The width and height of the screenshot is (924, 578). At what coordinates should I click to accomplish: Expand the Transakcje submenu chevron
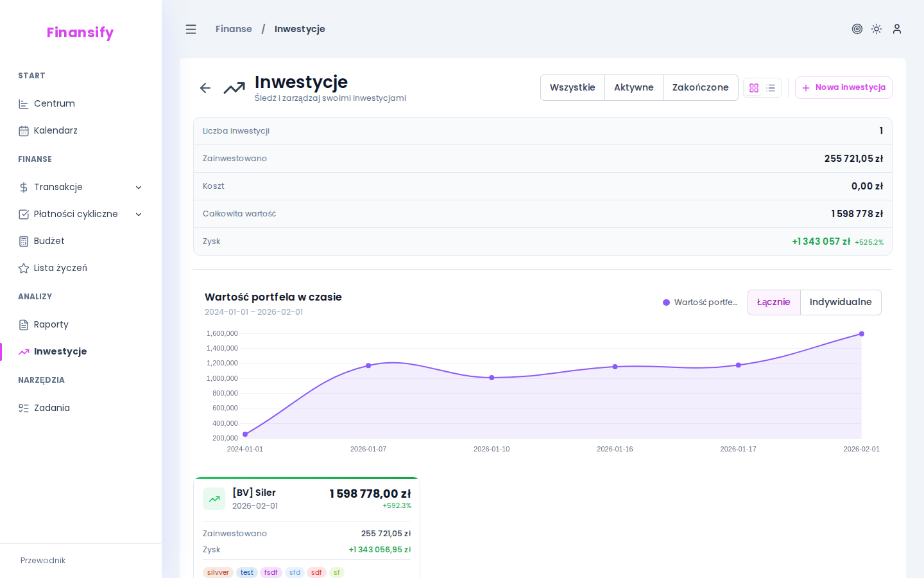tap(139, 188)
